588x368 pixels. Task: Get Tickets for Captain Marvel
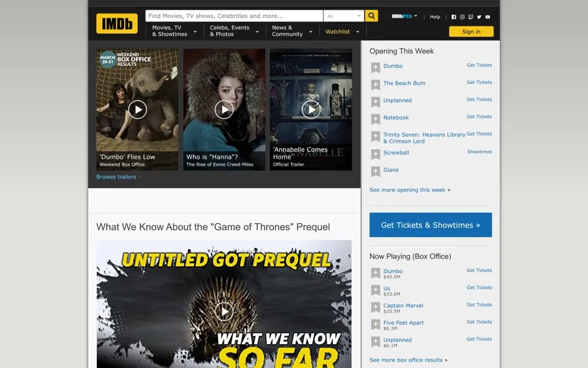[479, 305]
